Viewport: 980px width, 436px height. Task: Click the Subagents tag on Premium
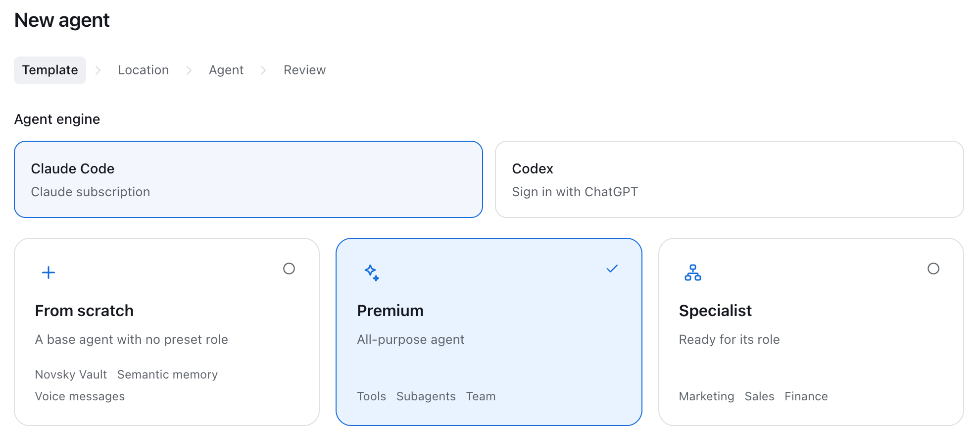(426, 396)
